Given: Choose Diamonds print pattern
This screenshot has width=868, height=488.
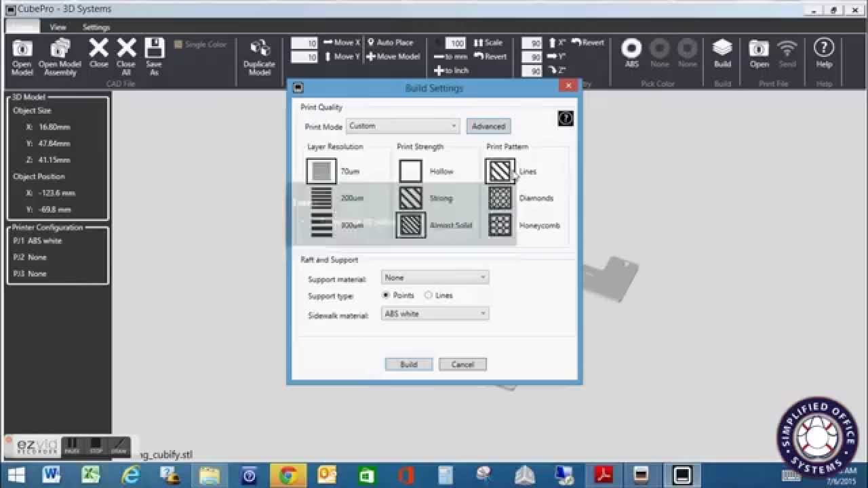Looking at the screenshot, I should (500, 198).
